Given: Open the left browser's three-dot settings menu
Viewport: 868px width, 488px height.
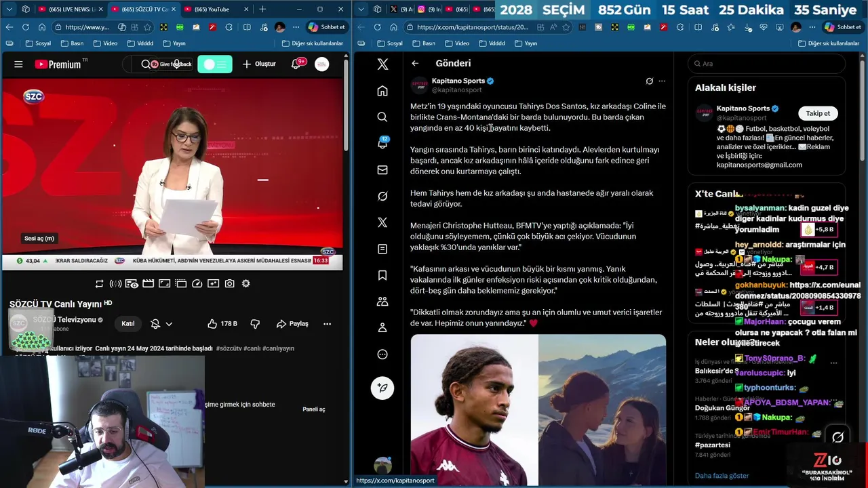Looking at the screenshot, I should (296, 27).
